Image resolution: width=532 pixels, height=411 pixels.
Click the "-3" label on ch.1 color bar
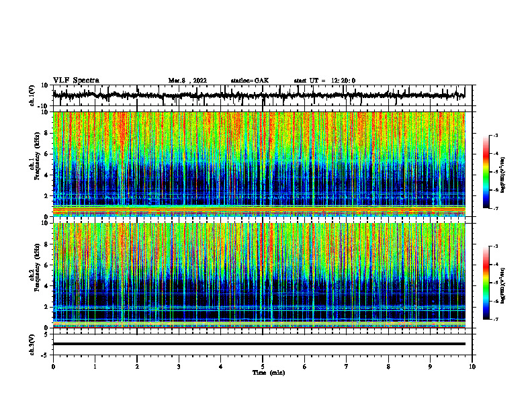point(495,135)
